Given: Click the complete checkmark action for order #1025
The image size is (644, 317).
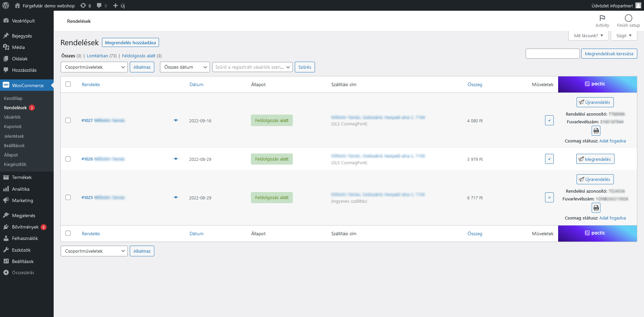Looking at the screenshot, I should point(549,197).
